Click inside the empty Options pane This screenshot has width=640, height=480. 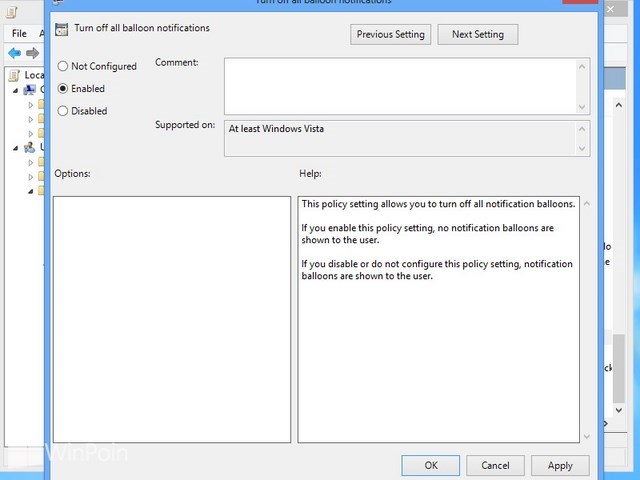click(172, 319)
